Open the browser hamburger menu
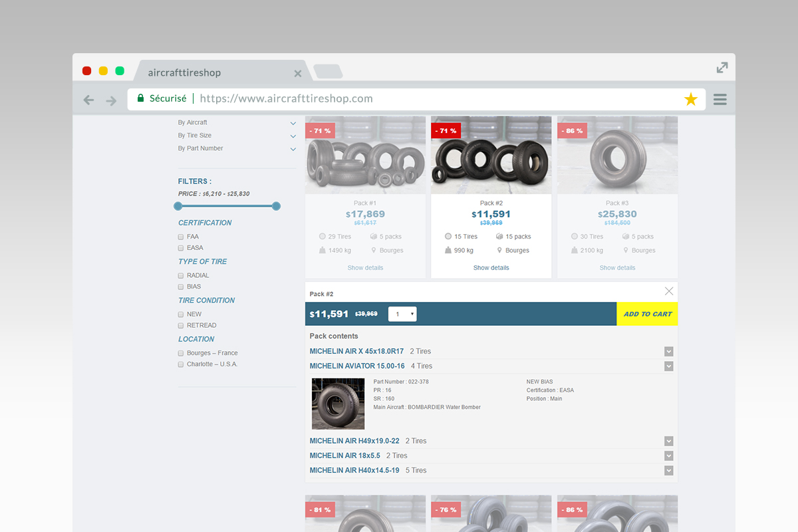The width and height of the screenshot is (798, 532). pyautogui.click(x=720, y=100)
